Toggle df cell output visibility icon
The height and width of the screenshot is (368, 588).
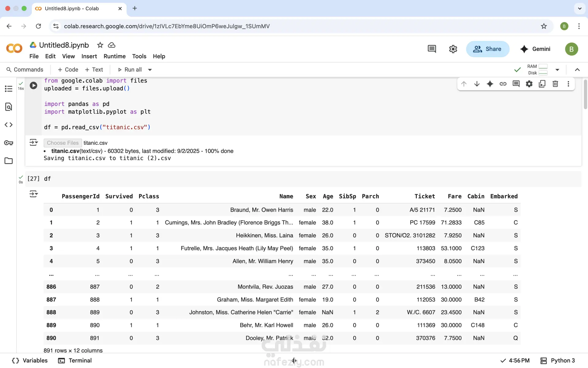[x=33, y=194]
